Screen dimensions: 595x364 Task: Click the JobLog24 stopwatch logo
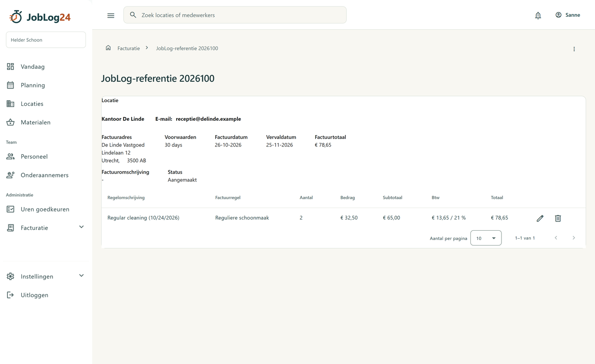(x=16, y=17)
